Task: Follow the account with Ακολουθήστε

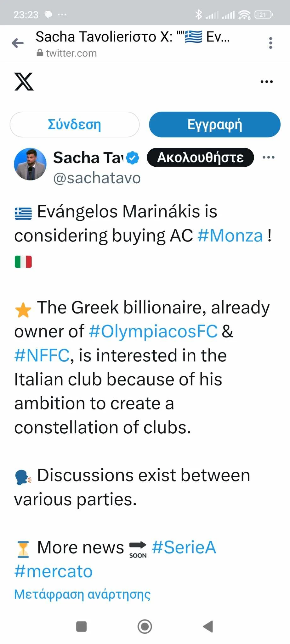Action: (x=200, y=157)
